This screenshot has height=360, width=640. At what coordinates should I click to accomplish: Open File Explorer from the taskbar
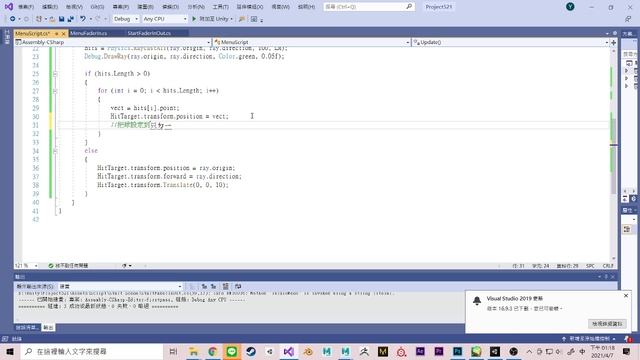point(193,351)
